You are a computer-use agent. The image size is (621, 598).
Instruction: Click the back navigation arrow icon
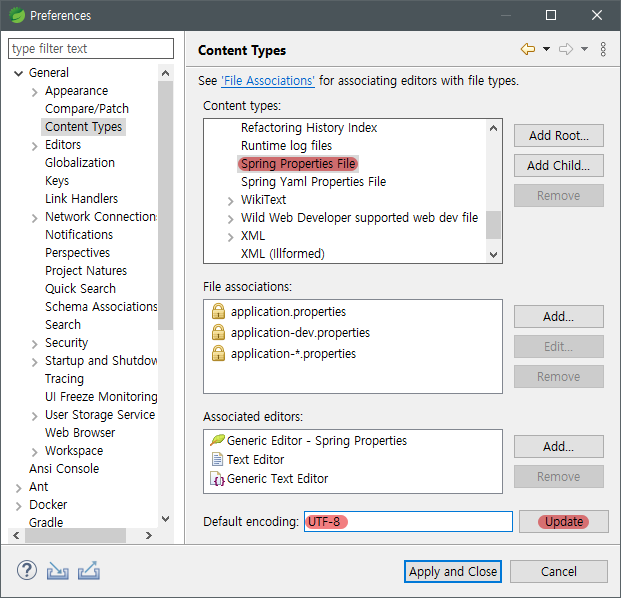click(528, 50)
